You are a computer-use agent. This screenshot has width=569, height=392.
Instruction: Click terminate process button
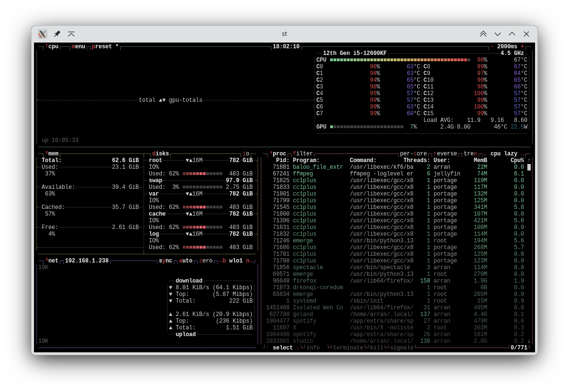click(x=348, y=348)
